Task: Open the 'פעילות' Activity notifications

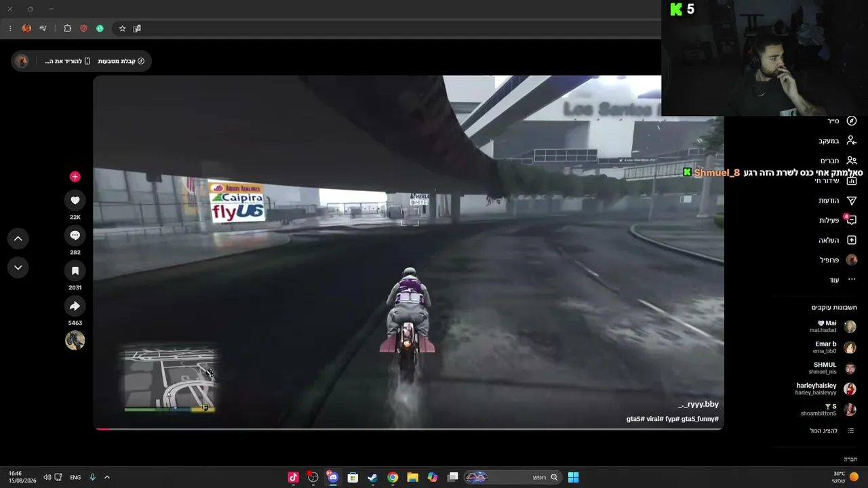Action: point(837,220)
